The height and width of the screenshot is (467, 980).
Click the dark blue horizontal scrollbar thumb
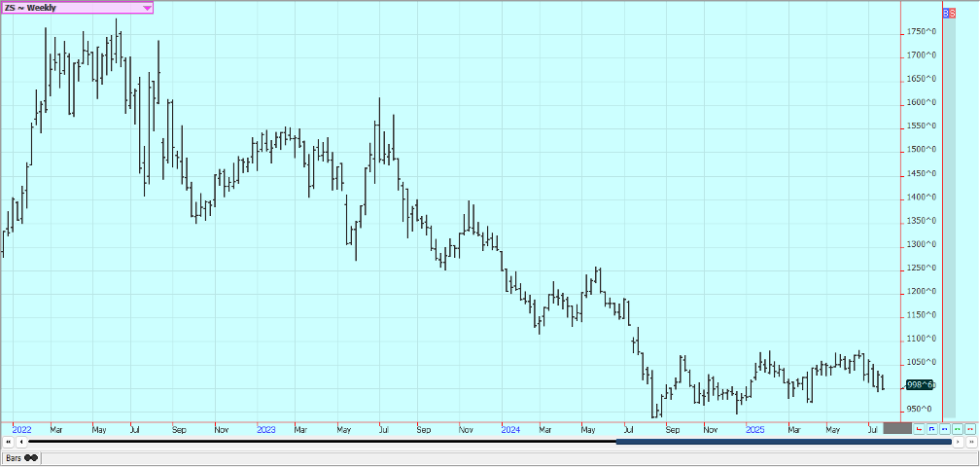[x=784, y=442]
